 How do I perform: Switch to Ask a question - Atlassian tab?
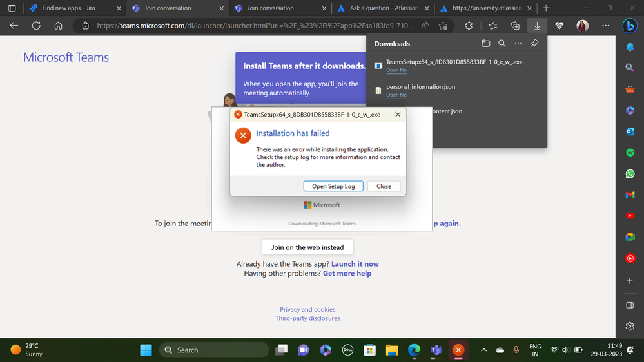[x=383, y=8]
